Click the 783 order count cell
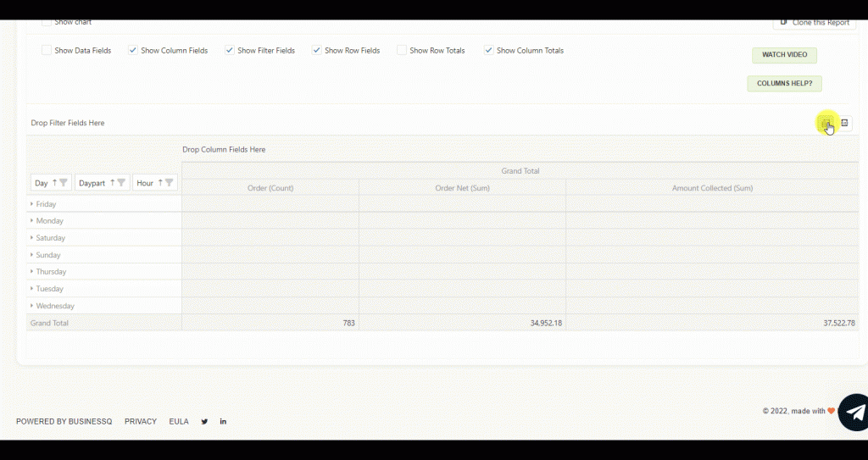 270,323
